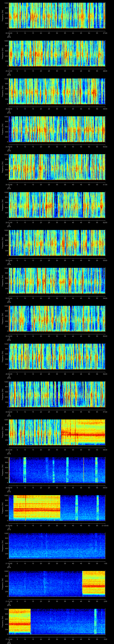Select the spectrogram panel starting at 21:01:00
This screenshot has height=644, width=114.
click(x=57, y=584)
